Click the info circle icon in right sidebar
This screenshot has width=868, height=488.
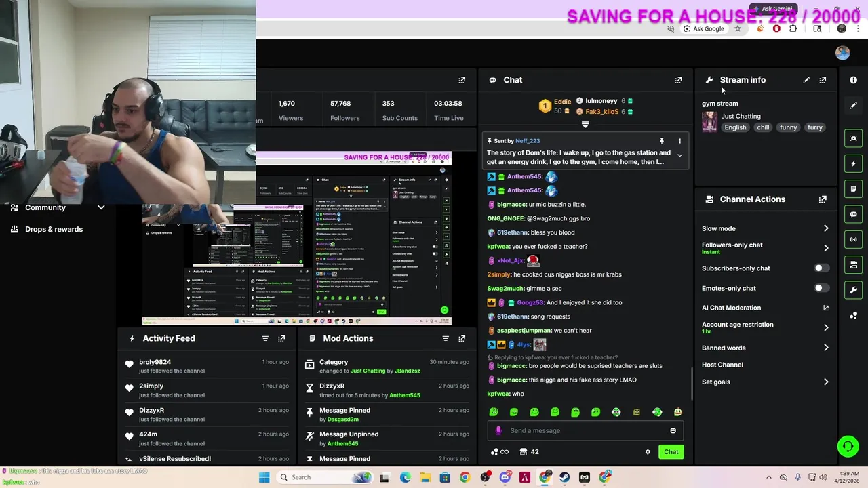click(x=854, y=80)
